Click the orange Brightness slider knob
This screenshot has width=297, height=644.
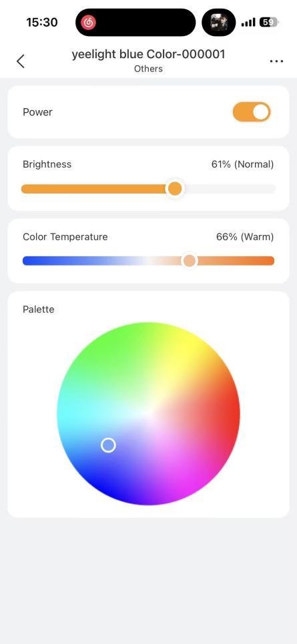coord(175,189)
